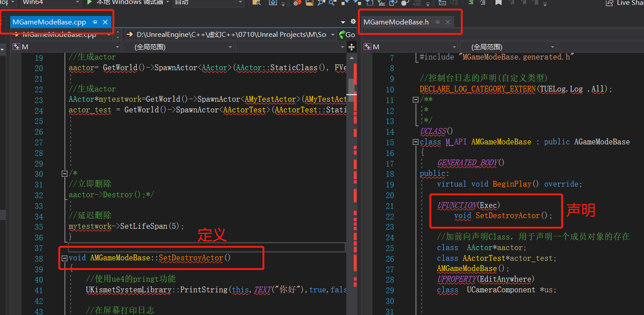Click "actor_test = GetWorld()" on line 24
This screenshot has height=315, width=644.
pyautogui.click(x=119, y=110)
